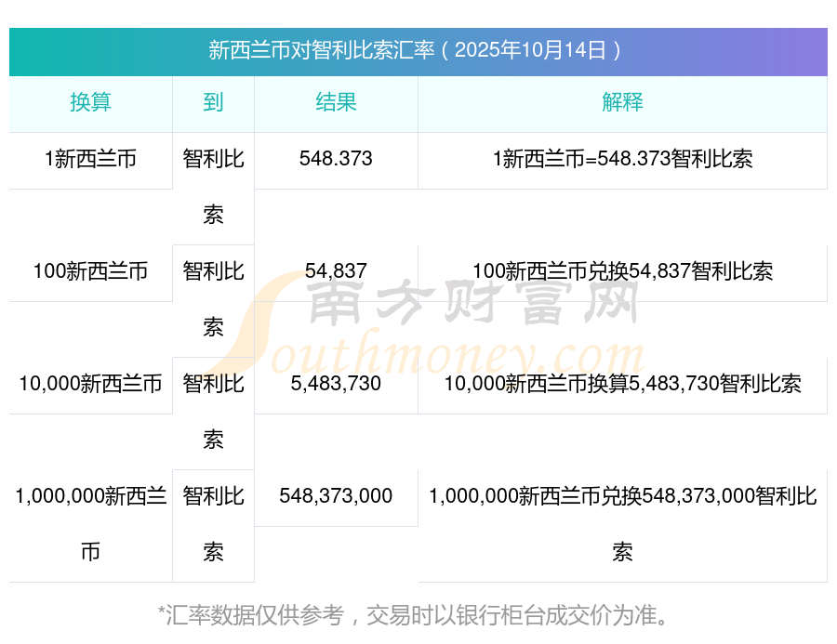Viewport: 837px width, 644px height.
Task: Click the 100新西兰币兑换54,837智利比索 explanation text
Action: pos(622,271)
